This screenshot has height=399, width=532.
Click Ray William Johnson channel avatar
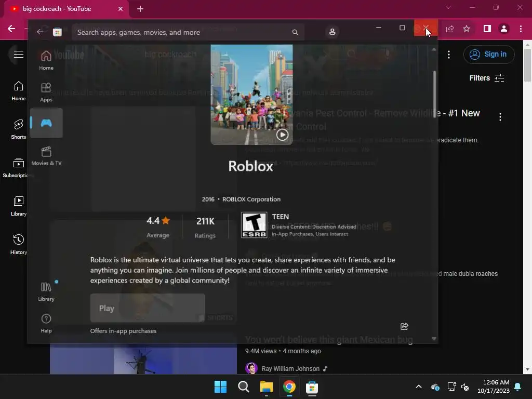(x=251, y=368)
